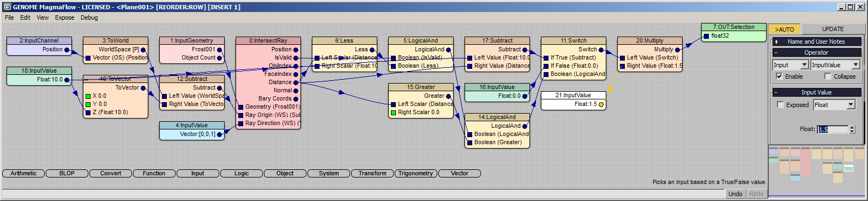
Task: Toggle the Enable checkbox
Action: [x=779, y=76]
